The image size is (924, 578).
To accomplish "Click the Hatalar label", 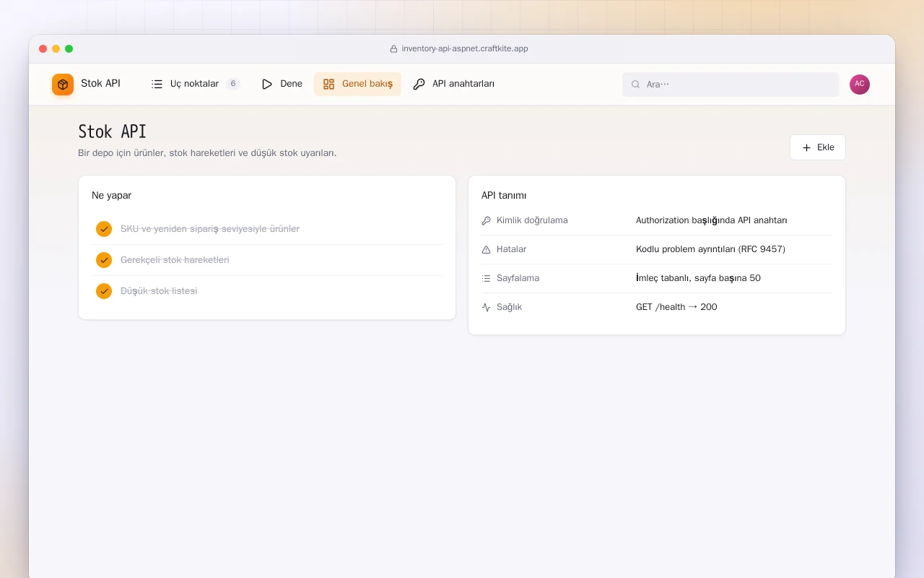I will [x=511, y=249].
